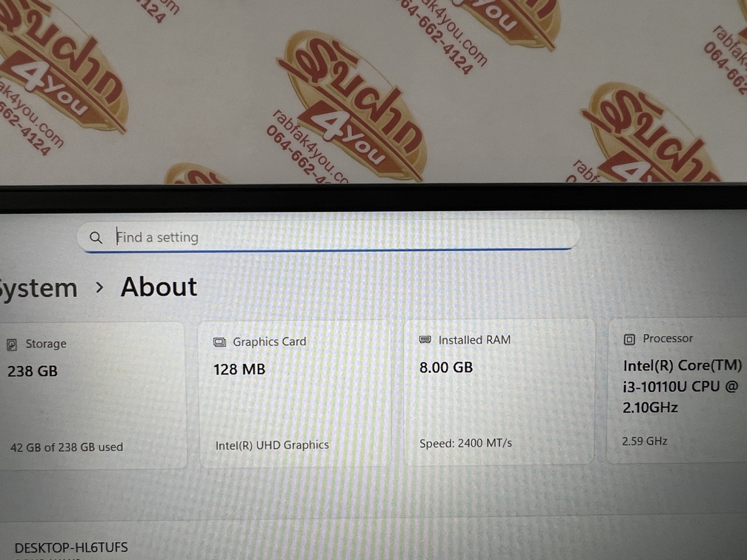The width and height of the screenshot is (747, 560).
Task: Click the 128 MB graphics memory value
Action: point(239,369)
